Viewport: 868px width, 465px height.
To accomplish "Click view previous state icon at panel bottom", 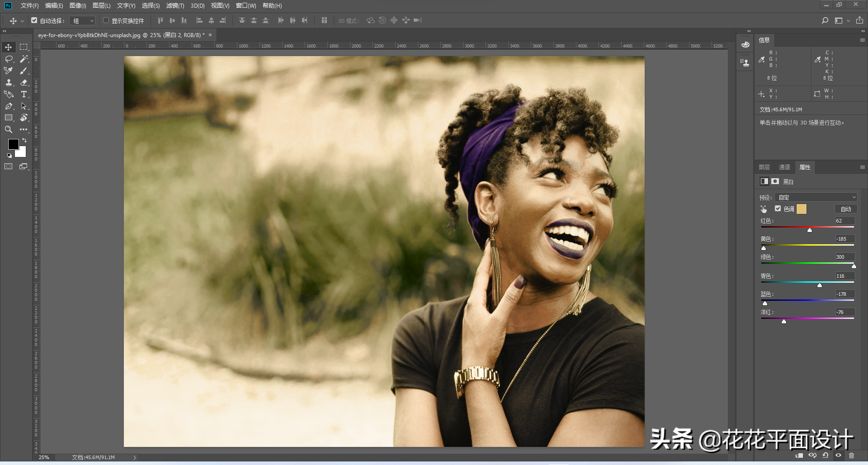I will point(812,456).
